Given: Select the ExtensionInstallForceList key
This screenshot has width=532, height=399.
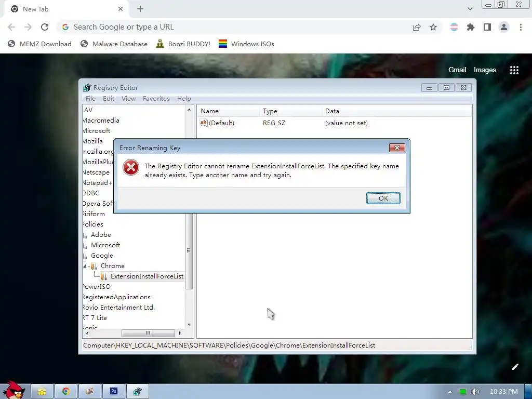Looking at the screenshot, I should pos(147,276).
